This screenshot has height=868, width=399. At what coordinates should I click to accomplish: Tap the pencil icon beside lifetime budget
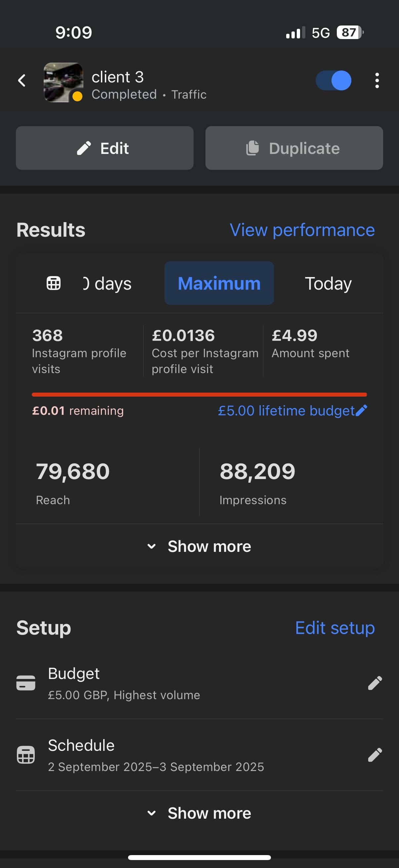click(361, 410)
